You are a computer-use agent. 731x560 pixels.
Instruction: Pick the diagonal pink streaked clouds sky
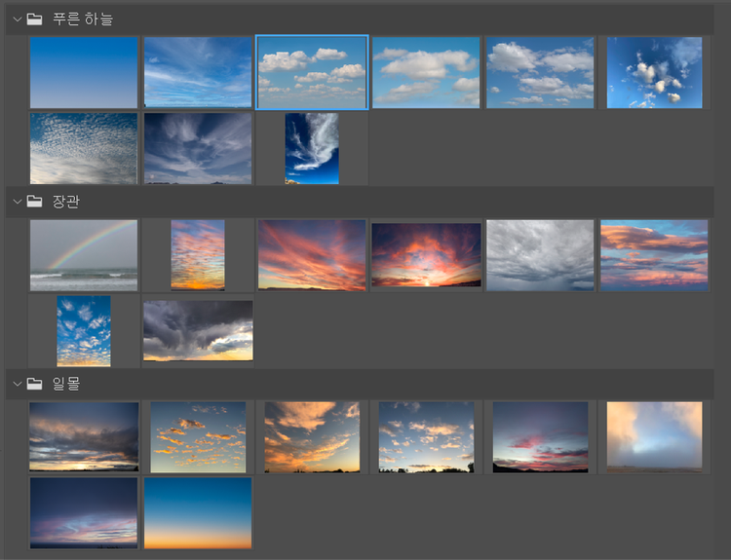tap(312, 255)
